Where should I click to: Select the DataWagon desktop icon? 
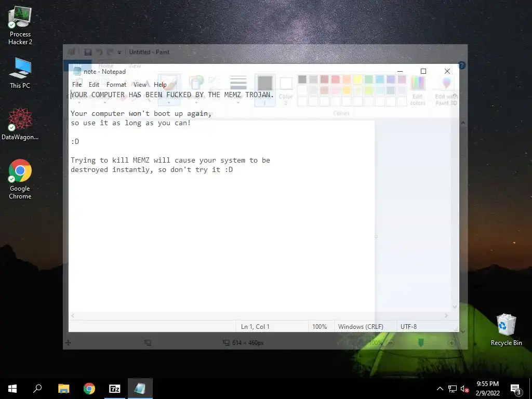(x=20, y=124)
